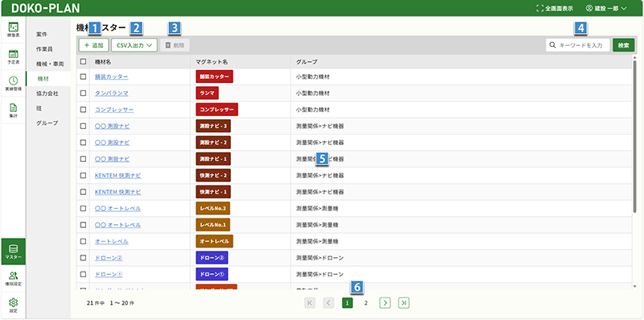Click the DOKO-PLAN logo
The height and width of the screenshot is (320, 644).
point(46,8)
